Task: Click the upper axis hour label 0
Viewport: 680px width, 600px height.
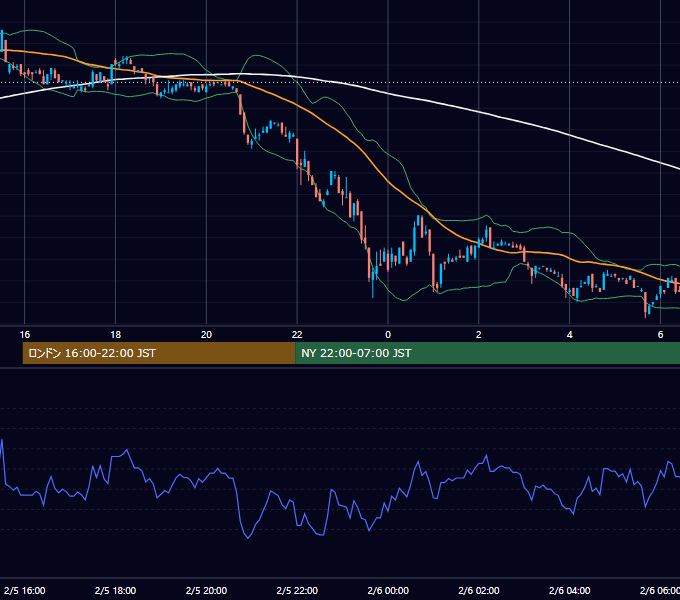Action: point(388,335)
